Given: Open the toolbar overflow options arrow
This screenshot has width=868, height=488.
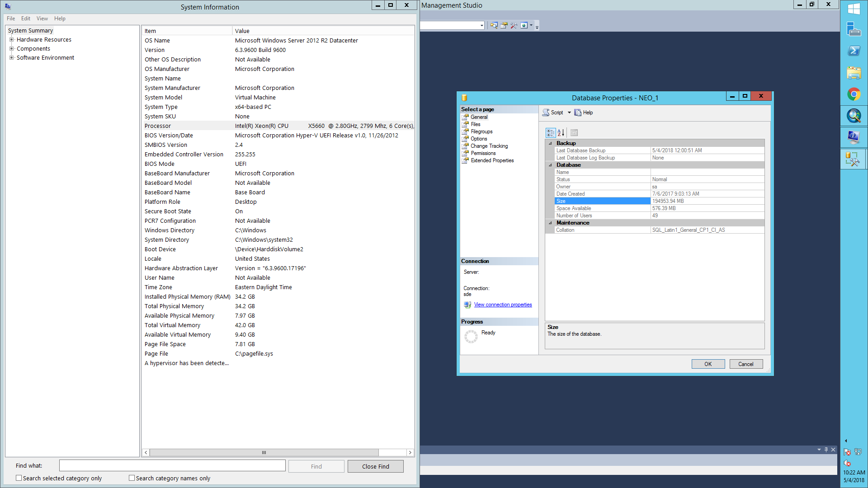Looking at the screenshot, I should 537,26.
